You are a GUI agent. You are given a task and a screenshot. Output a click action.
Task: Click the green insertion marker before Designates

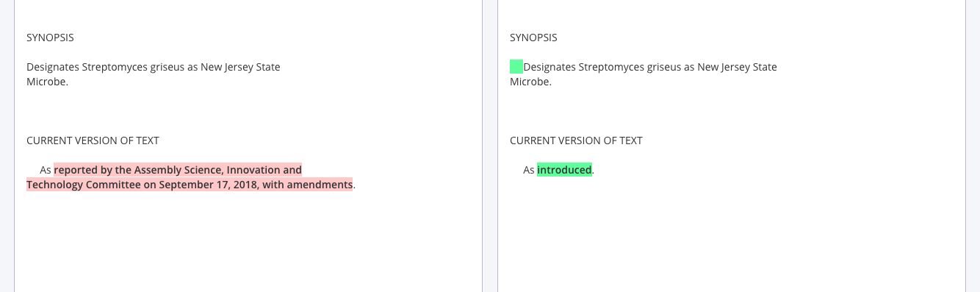point(516,67)
